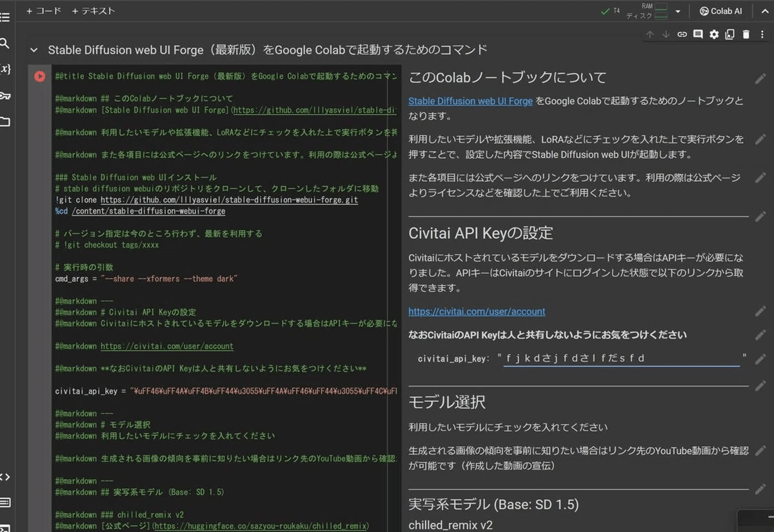
Task: Edit the 実写系モデル section divider
Action: point(760,489)
